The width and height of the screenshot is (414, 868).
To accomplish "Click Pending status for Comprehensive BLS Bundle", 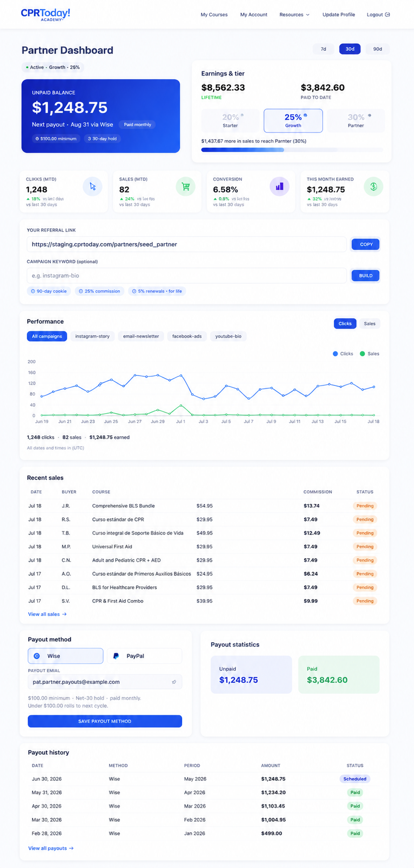I will [365, 506].
